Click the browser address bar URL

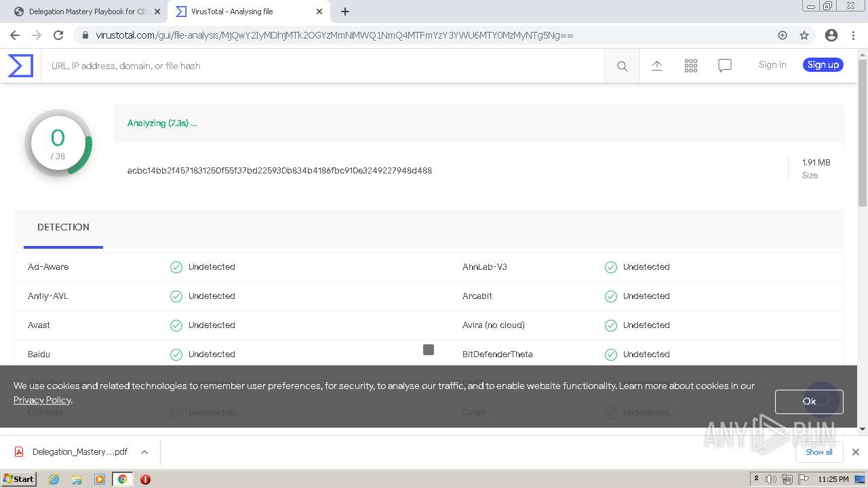click(x=334, y=35)
